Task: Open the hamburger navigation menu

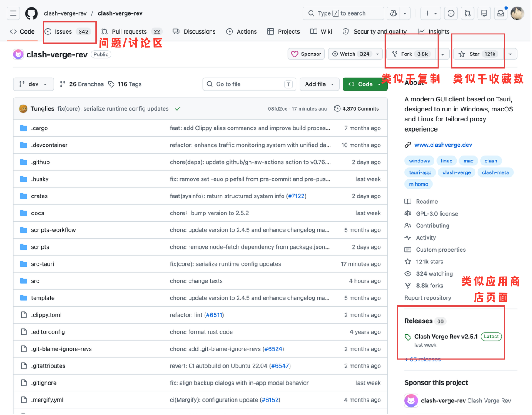Action: click(x=13, y=13)
